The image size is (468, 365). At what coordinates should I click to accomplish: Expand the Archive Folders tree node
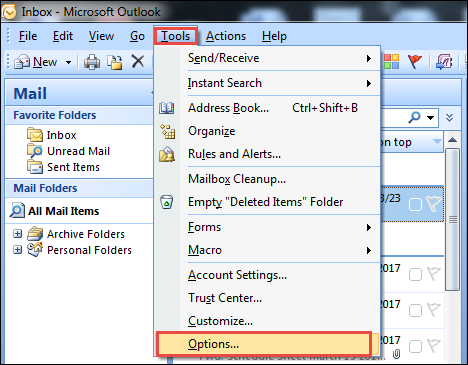(17, 234)
